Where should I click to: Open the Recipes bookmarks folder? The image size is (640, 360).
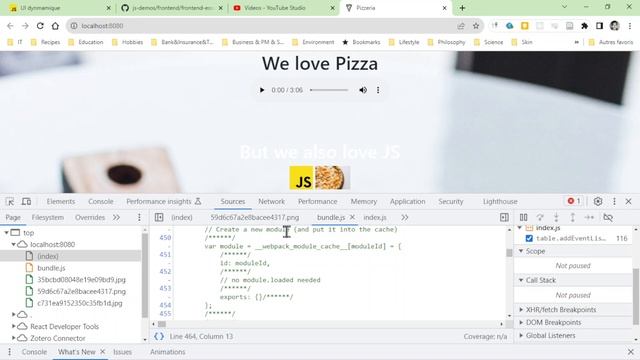pos(45,42)
